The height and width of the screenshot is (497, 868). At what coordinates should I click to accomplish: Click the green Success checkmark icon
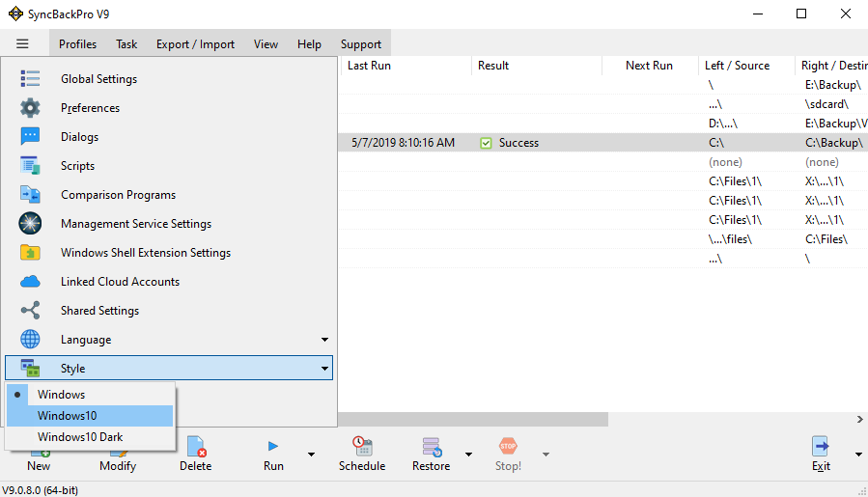pos(486,143)
